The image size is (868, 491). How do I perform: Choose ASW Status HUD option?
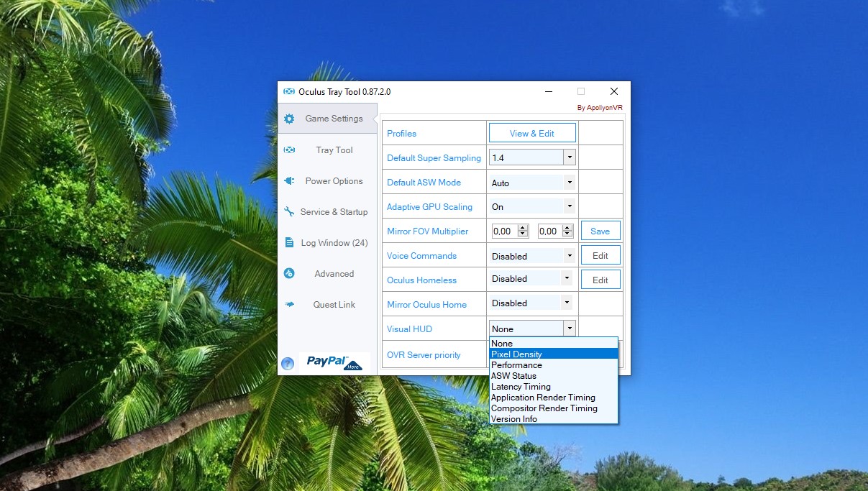point(553,376)
